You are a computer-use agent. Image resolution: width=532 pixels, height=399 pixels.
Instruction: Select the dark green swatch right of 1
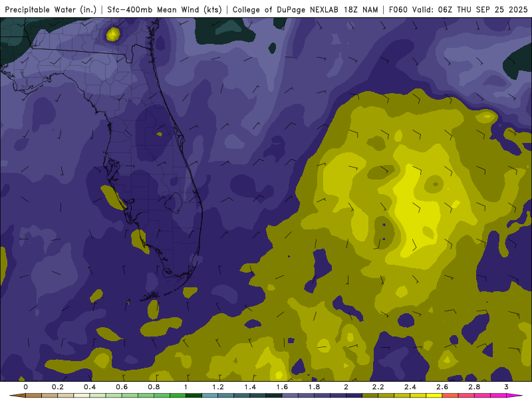tap(194, 396)
